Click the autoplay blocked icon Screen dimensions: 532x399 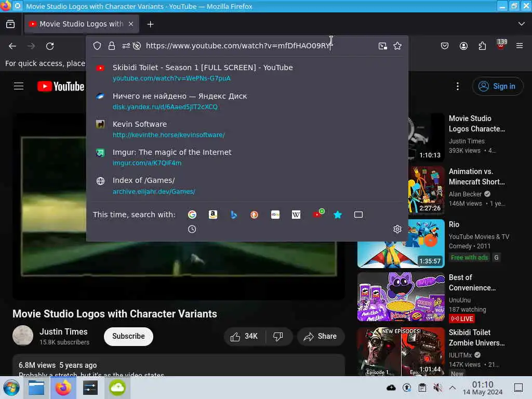click(137, 46)
